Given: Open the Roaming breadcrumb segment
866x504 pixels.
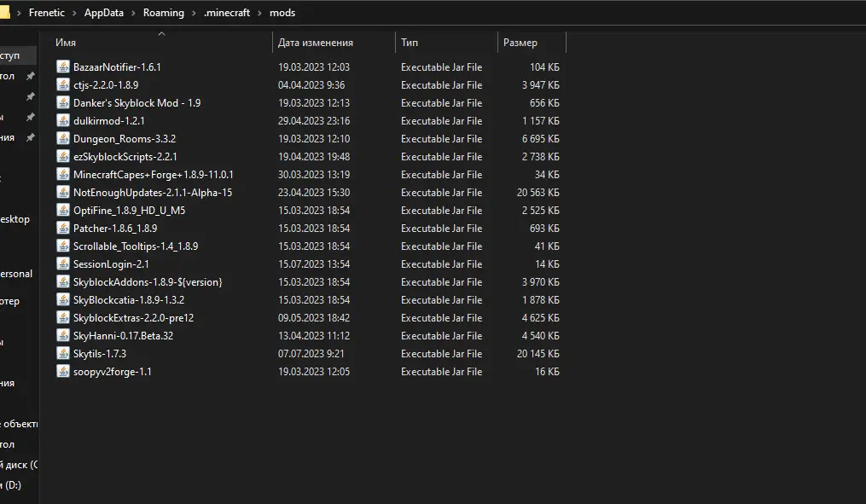Looking at the screenshot, I should click(x=164, y=13).
